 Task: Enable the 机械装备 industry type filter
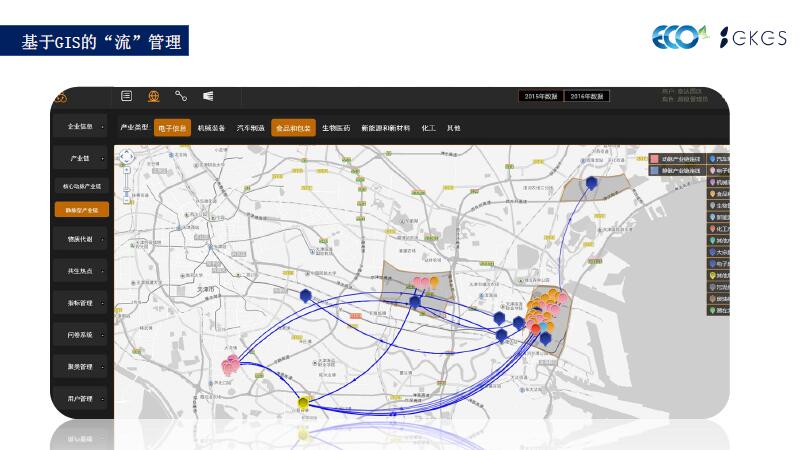pyautogui.click(x=212, y=128)
